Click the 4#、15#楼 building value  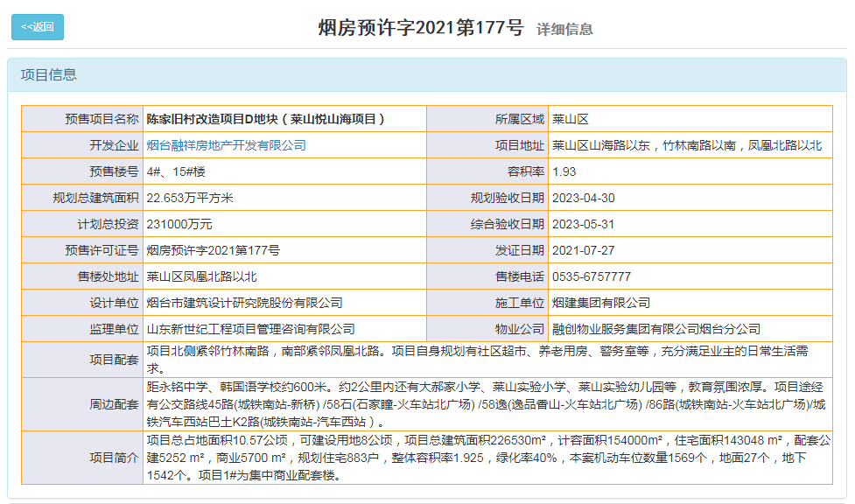click(176, 171)
